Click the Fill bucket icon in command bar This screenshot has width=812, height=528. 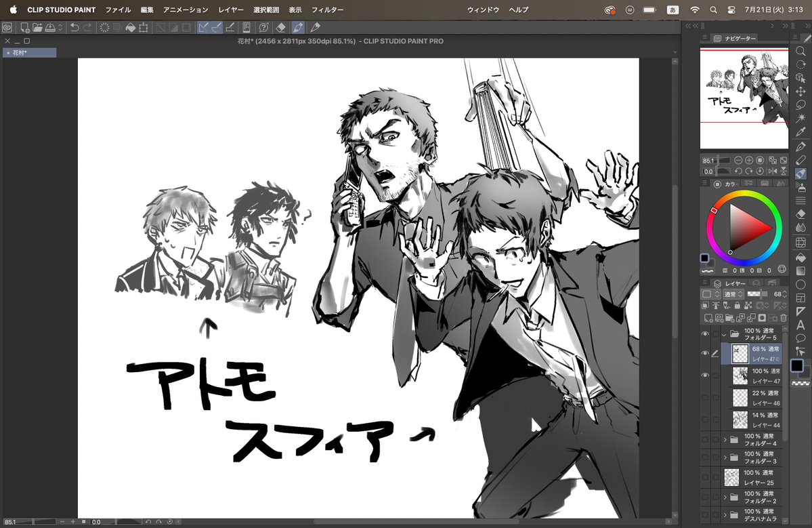pos(131,28)
